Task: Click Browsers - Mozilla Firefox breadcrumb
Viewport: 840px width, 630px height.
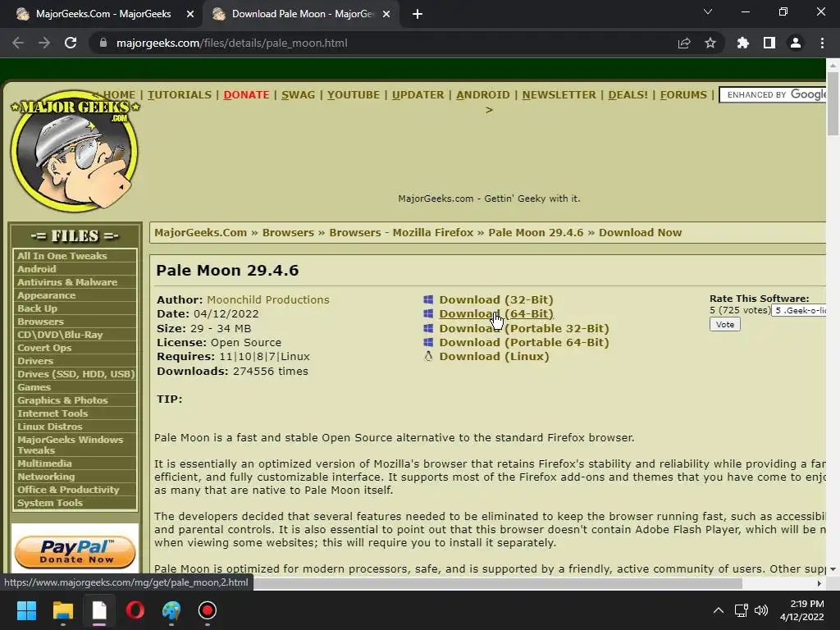Action: coord(400,232)
